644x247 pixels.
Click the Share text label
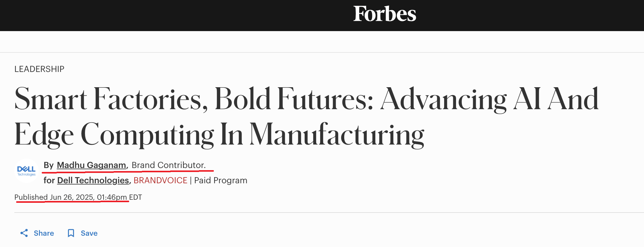point(44,233)
